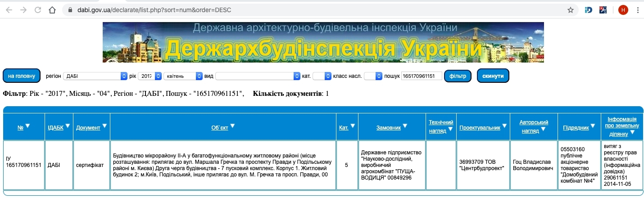Select the ДАБІ cell in table row
This screenshot has height=198, width=644.
[59, 165]
